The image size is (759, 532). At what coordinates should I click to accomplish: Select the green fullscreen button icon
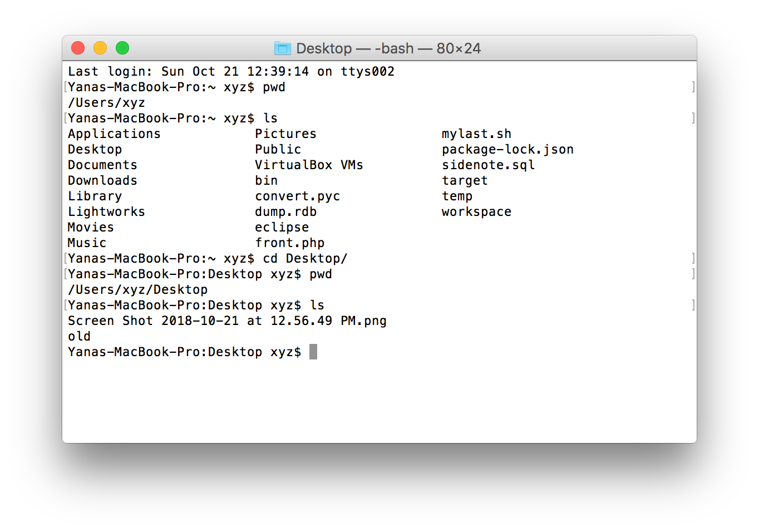tap(122, 48)
